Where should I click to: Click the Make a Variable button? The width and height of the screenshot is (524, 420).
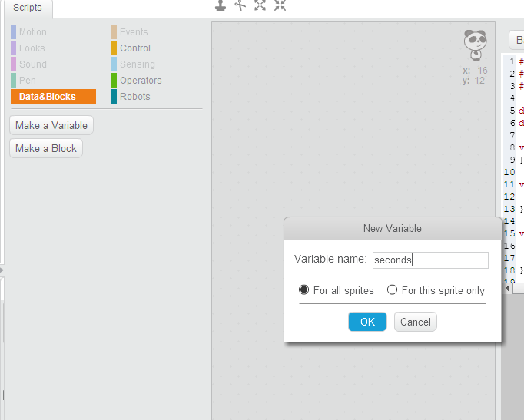51,125
